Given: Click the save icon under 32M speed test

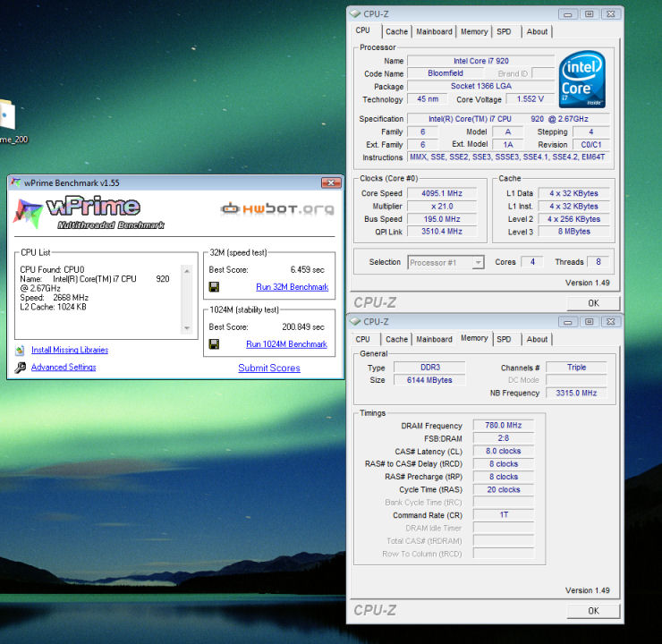Looking at the screenshot, I should click(214, 287).
